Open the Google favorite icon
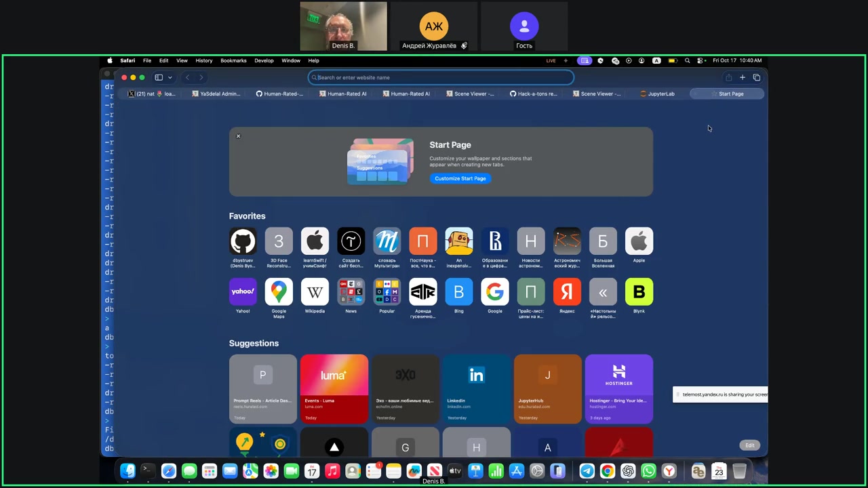The image size is (868, 488). click(x=495, y=292)
